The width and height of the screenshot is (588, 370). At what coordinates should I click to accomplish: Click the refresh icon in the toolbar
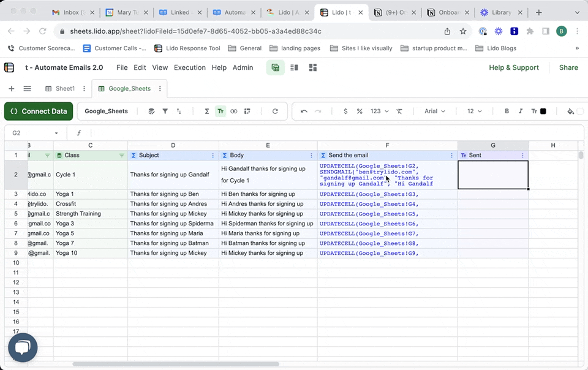click(275, 111)
